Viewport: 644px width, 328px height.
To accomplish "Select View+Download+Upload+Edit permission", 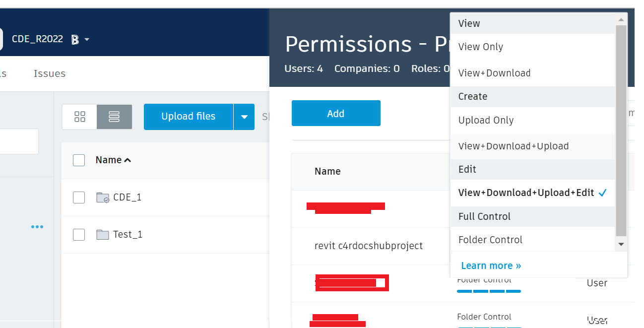I will pyautogui.click(x=532, y=193).
